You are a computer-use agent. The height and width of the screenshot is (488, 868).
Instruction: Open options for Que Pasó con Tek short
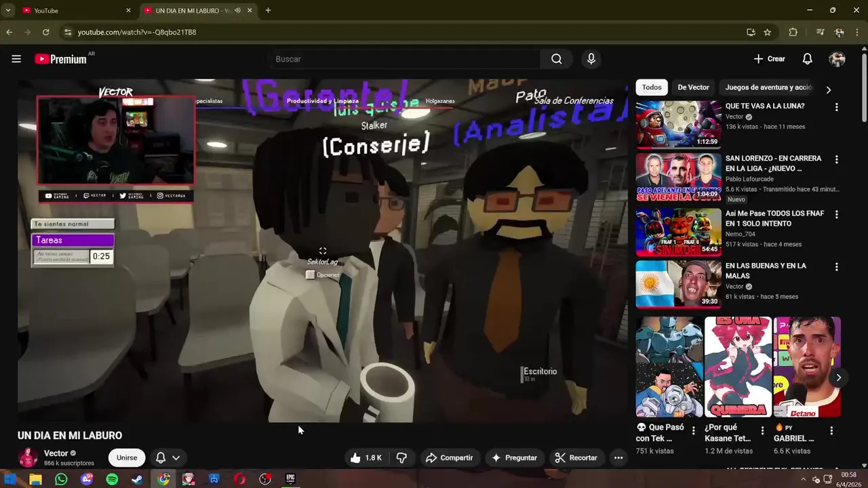coord(693,430)
